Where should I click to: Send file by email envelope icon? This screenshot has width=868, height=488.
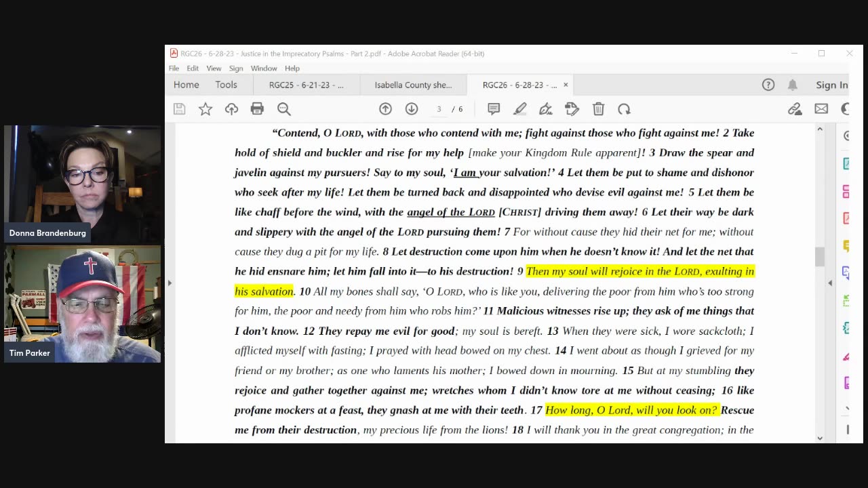click(821, 109)
